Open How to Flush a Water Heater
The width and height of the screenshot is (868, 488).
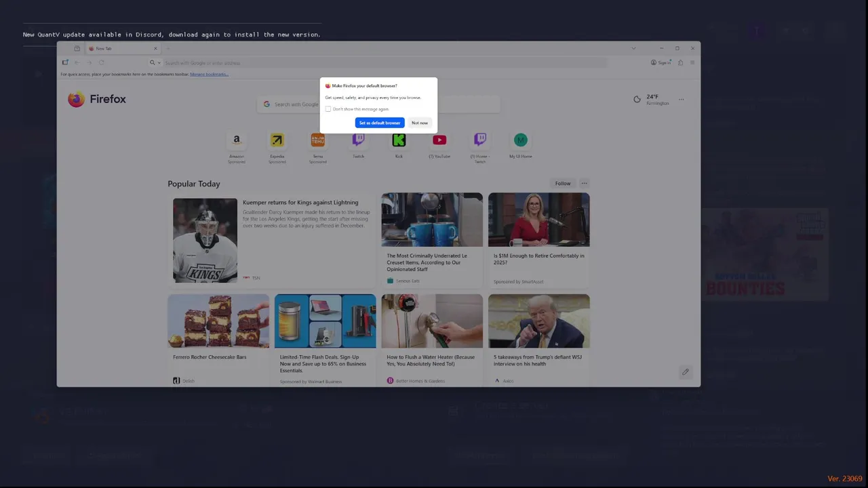tap(432, 361)
